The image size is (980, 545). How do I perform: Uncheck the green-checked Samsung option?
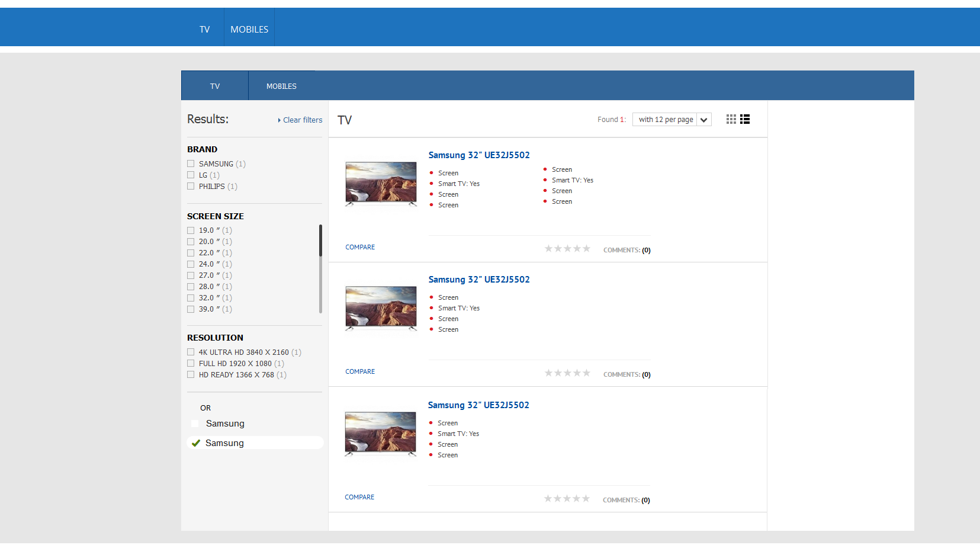pos(196,443)
